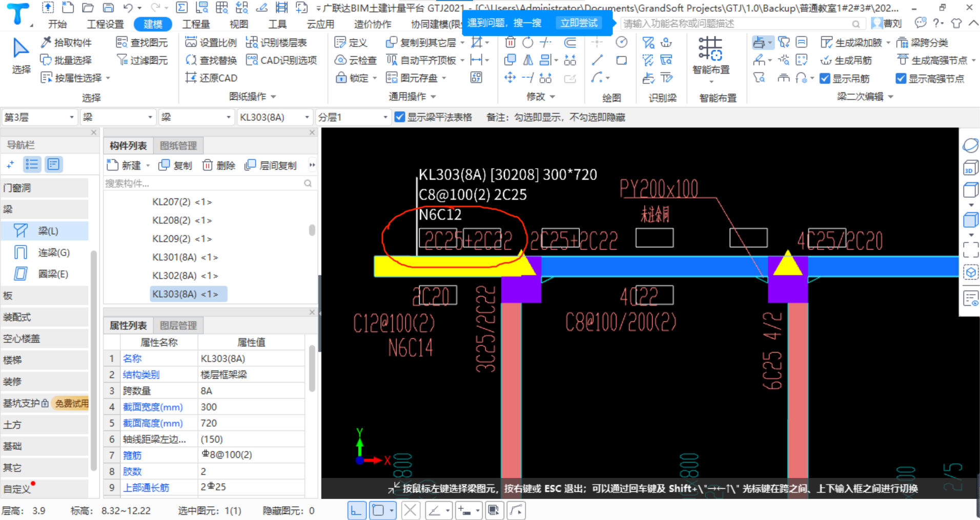Run 云检查 cloud check
The image size is (980, 520).
tap(355, 60)
